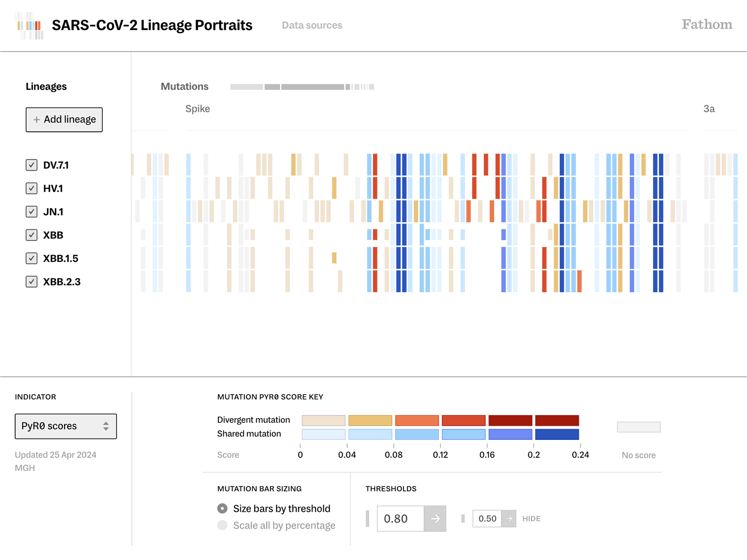Click the colored bars logo icon
Viewport: 747px width, 560px height.
(30, 26)
